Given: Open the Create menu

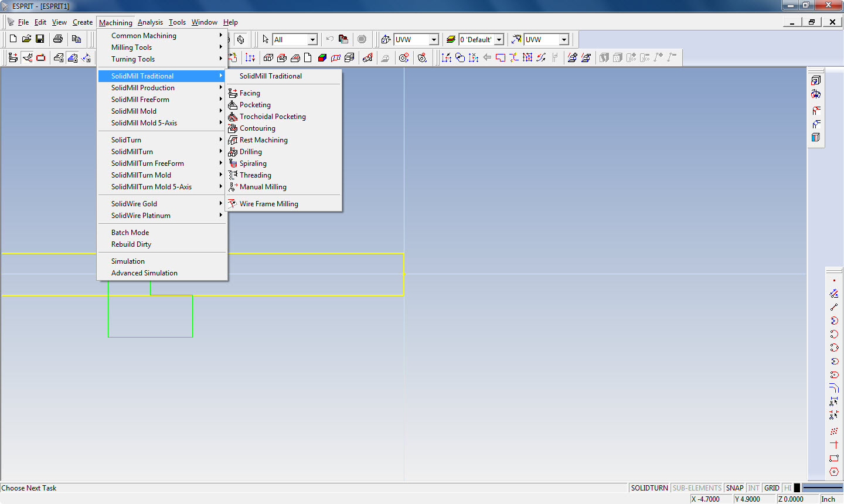Looking at the screenshot, I should (83, 22).
